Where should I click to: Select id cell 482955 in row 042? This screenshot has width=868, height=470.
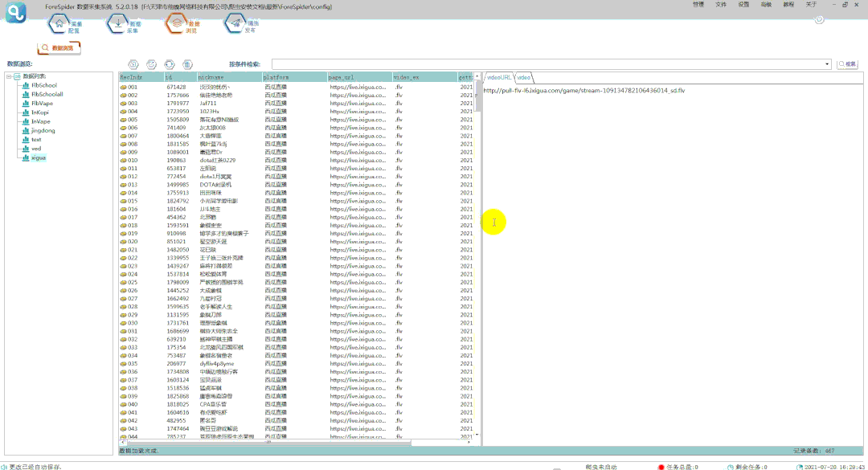(x=177, y=421)
